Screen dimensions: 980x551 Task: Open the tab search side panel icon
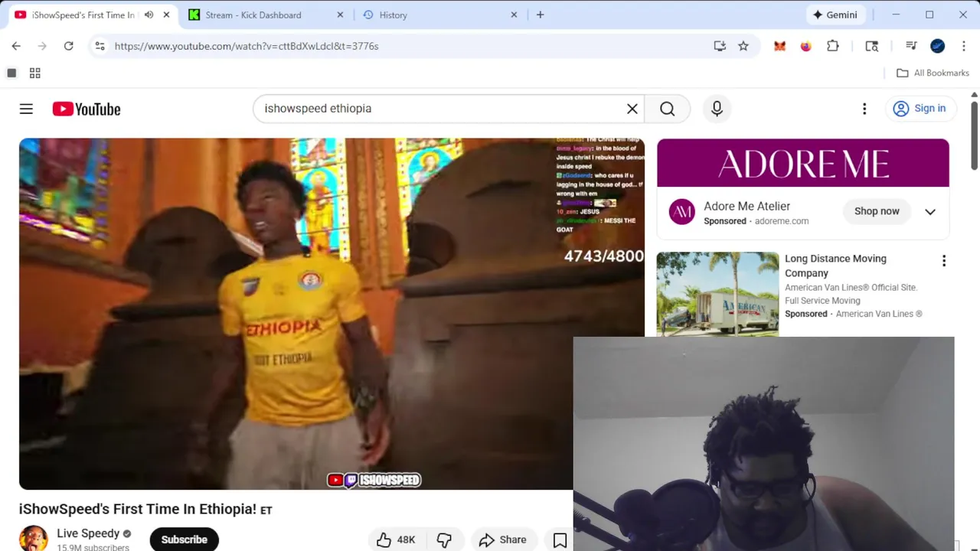871,46
